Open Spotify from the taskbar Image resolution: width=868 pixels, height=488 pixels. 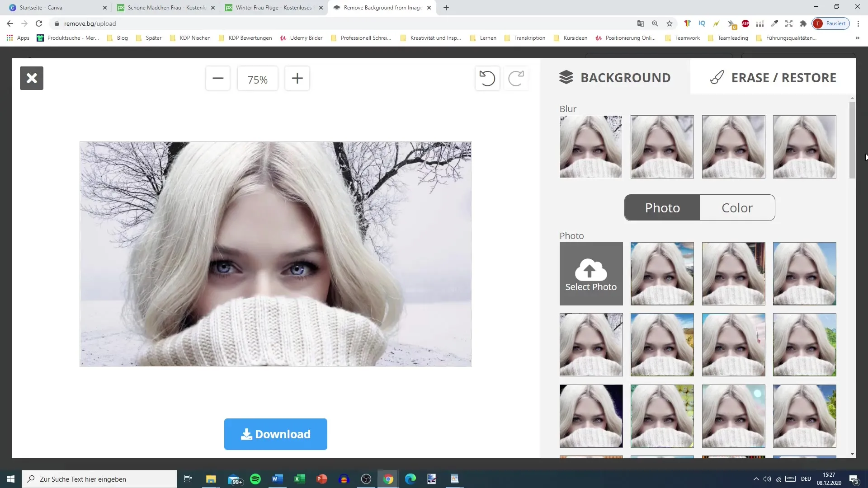pos(255,479)
